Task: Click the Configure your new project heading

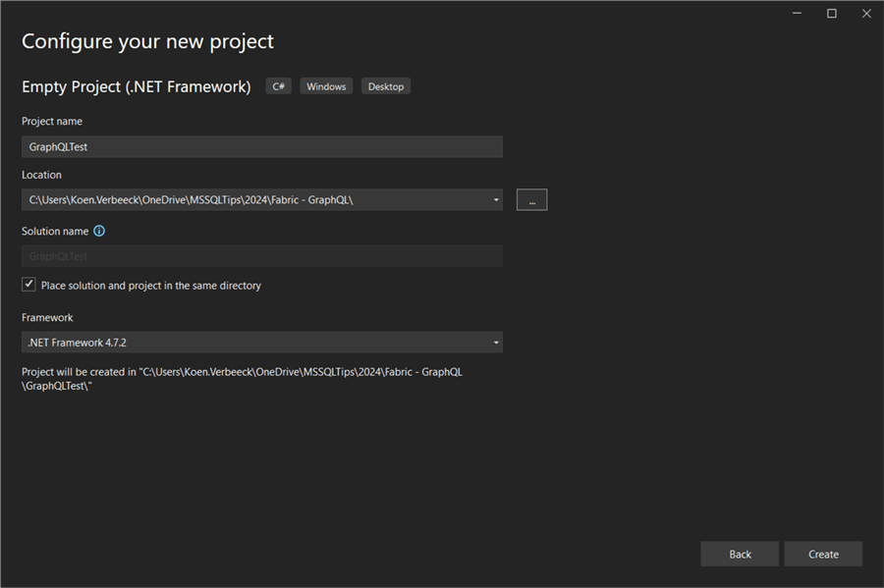Action: tap(147, 41)
